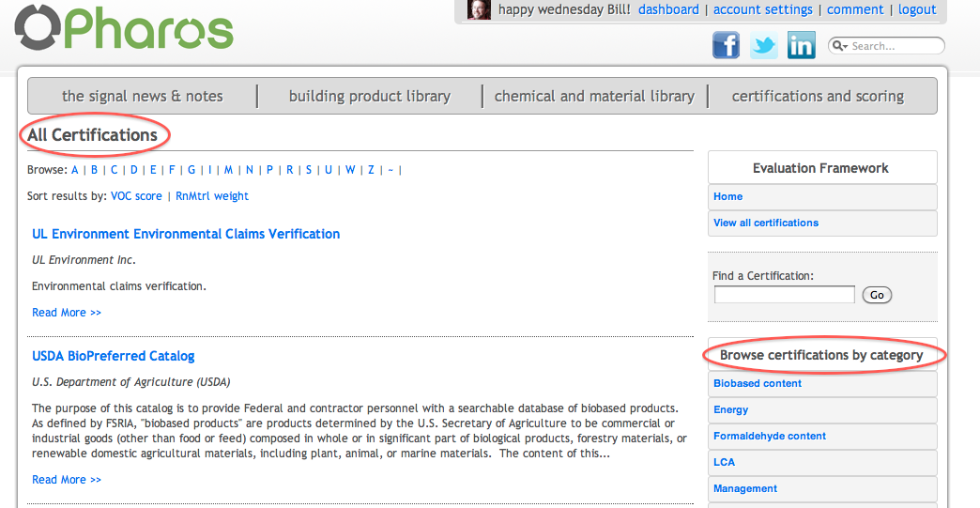Open the signal news & notes tab
The height and width of the screenshot is (508, 980).
(143, 96)
